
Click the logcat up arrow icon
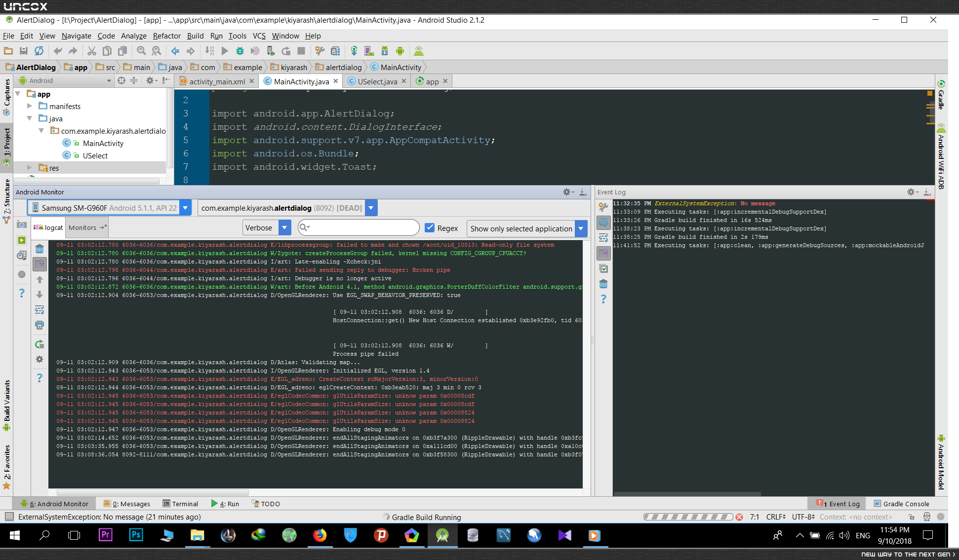(x=40, y=279)
